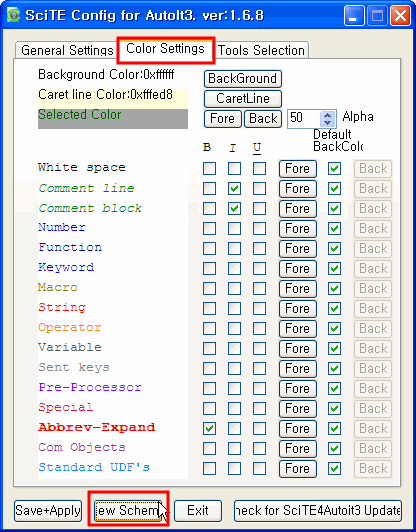Screen dimensions: 416x532
Task: Open the Tools Selection tab
Action: [261, 50]
